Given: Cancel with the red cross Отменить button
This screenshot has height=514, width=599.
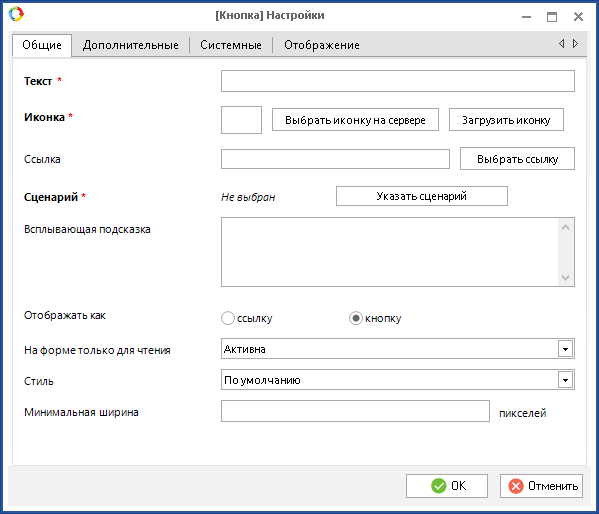Looking at the screenshot, I should point(541,486).
